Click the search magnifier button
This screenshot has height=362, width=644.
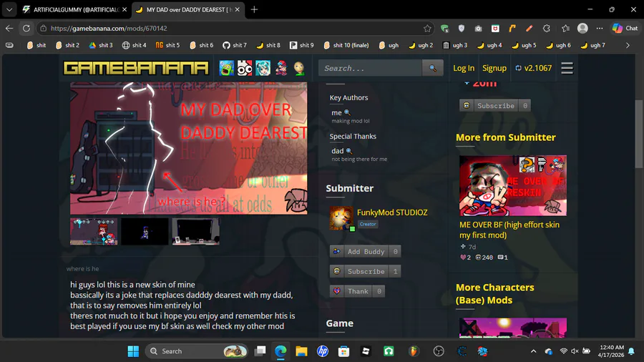432,68
